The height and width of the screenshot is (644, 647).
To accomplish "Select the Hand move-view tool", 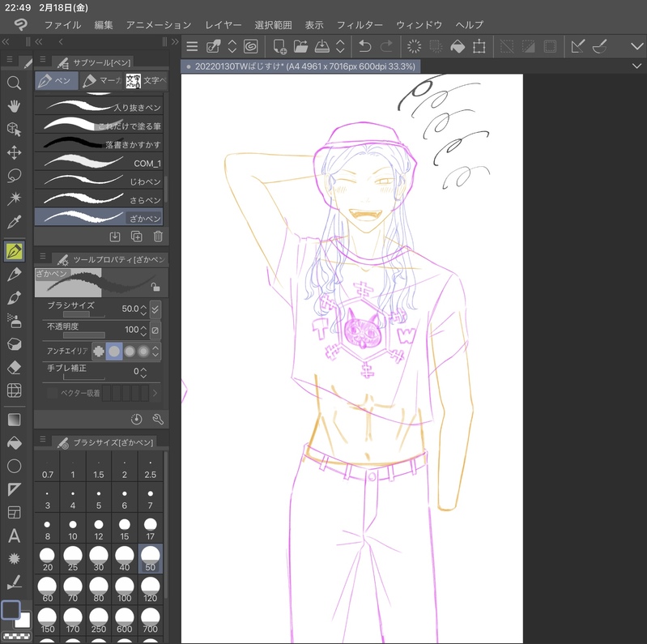I will pos(14,106).
